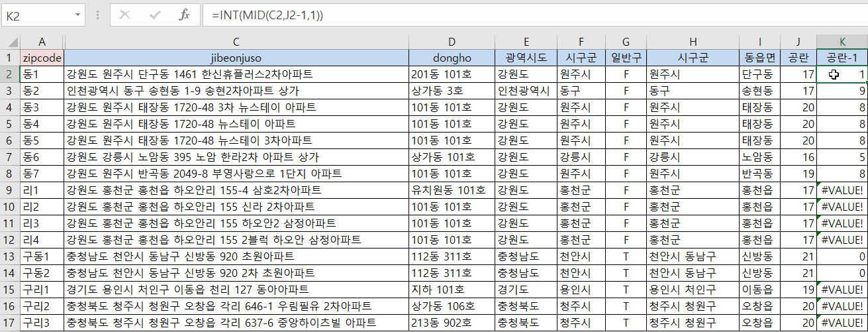Open the Insert Function fx dialog
The height and width of the screenshot is (332, 868).
[x=185, y=15]
